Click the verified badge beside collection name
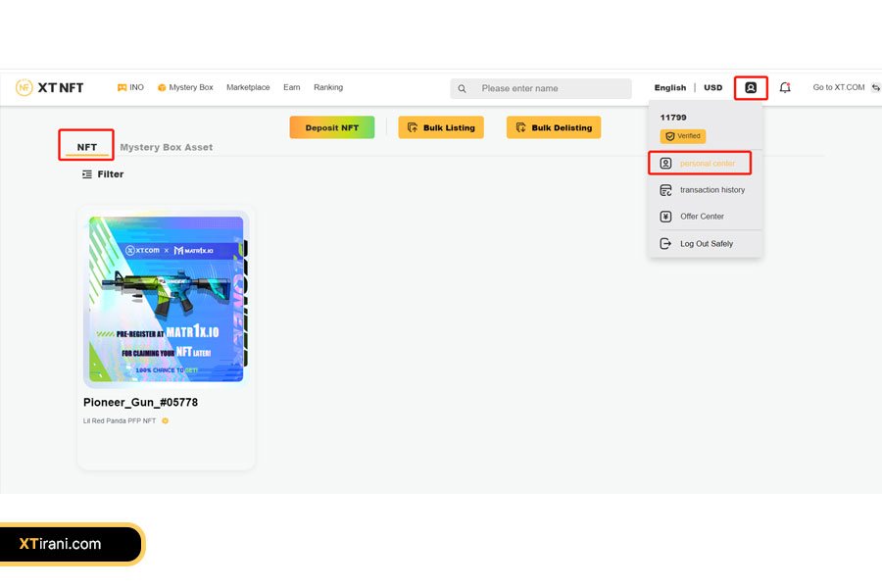Screen dimensions: 882x588 pos(165,421)
